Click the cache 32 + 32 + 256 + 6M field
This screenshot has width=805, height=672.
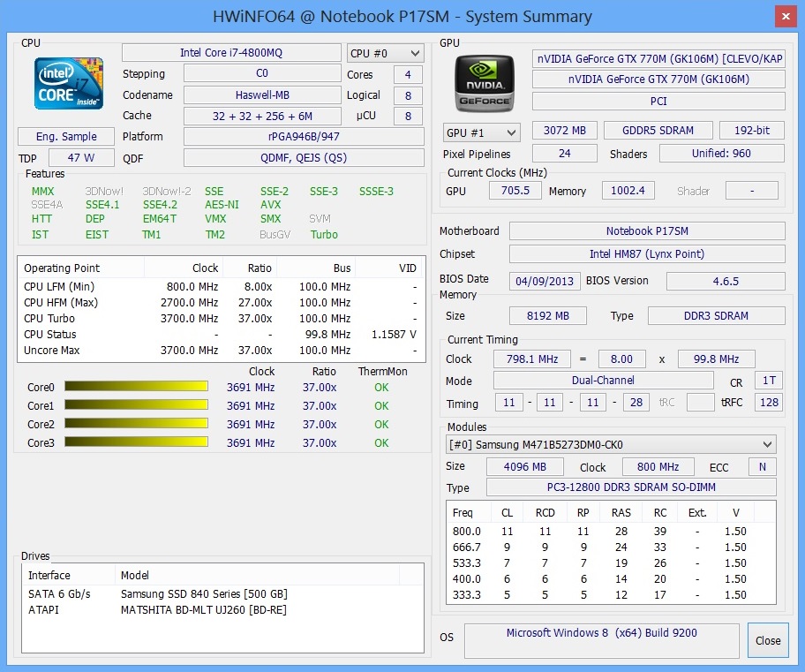[262, 116]
